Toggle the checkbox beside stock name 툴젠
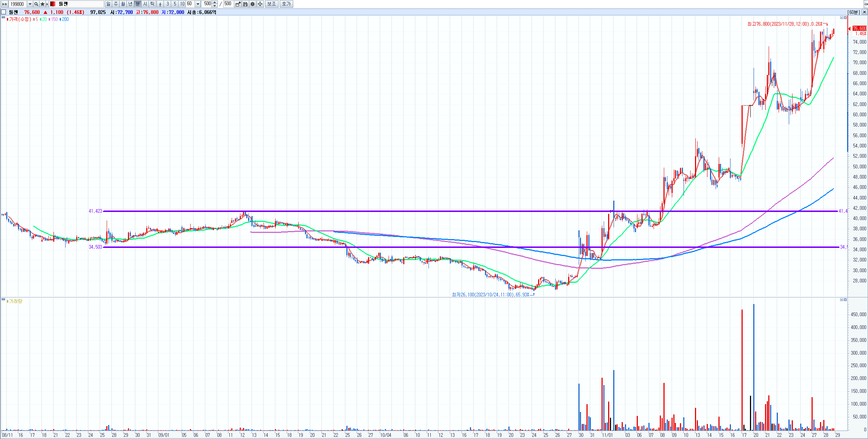Viewport: 868px width, 439px height. [x=4, y=12]
